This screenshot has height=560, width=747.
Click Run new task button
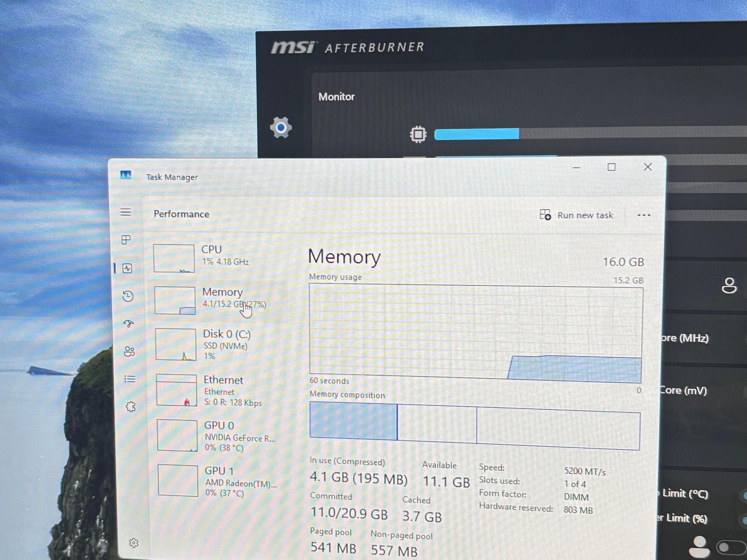pos(577,215)
